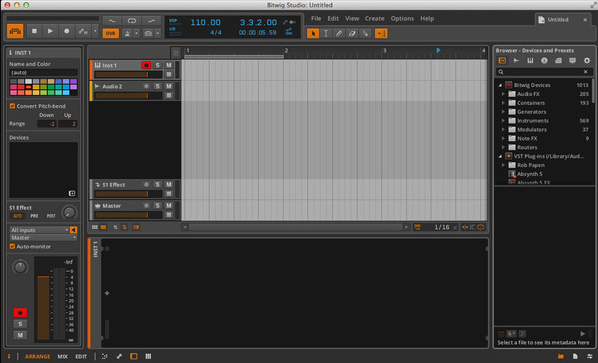Open browser Music disc icon
Screen dimensions: 598x363
(x=544, y=61)
